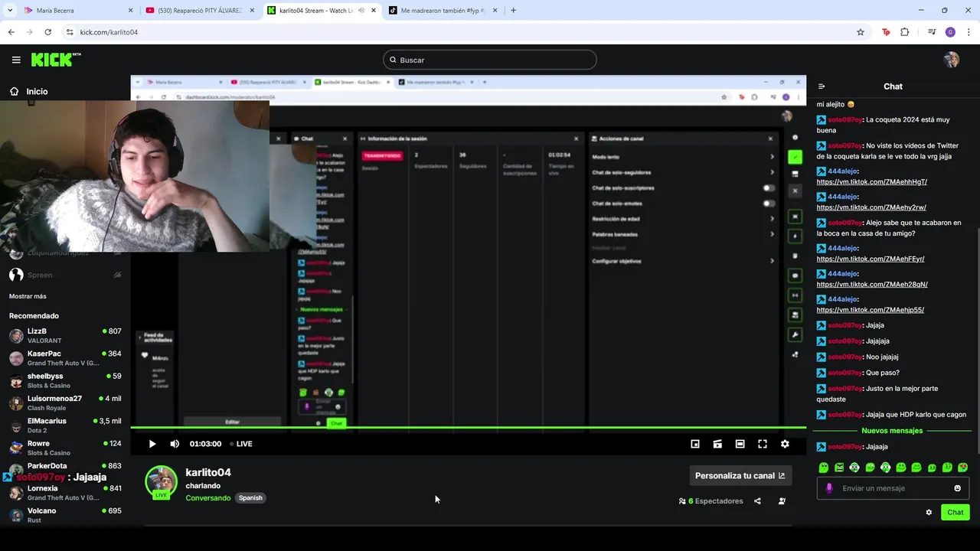The height and width of the screenshot is (551, 980).
Task: Open recommended channel ElMacarius
Action: [65, 425]
